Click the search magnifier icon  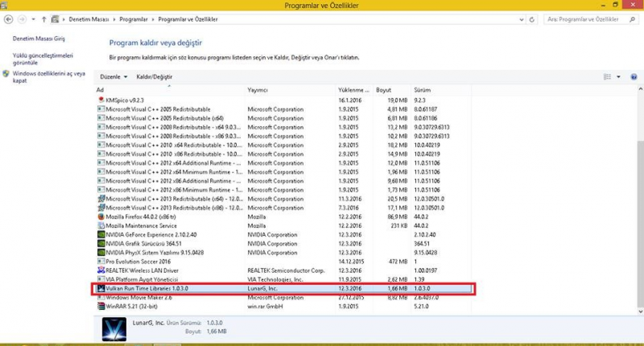(x=632, y=19)
